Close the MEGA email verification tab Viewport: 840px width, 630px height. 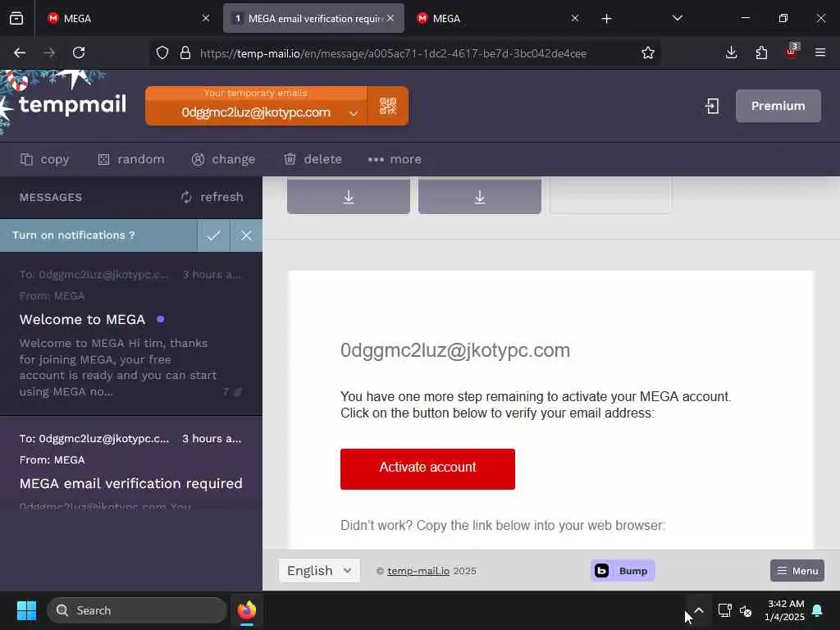tap(390, 18)
